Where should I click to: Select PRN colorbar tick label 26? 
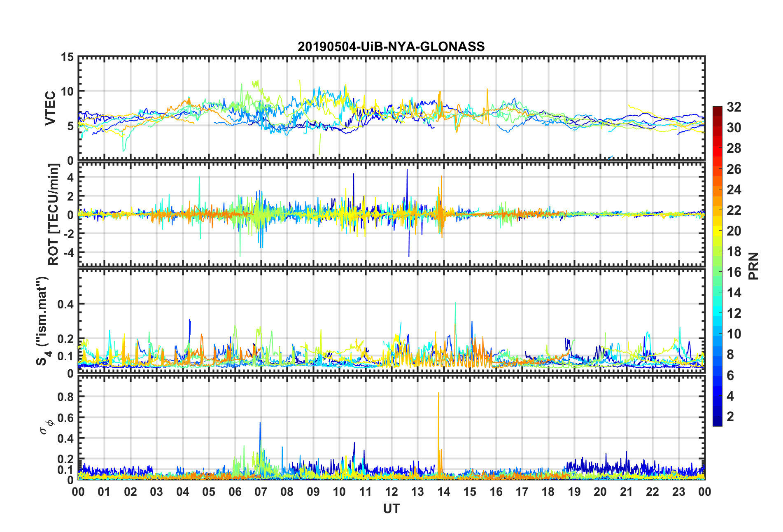click(734, 169)
